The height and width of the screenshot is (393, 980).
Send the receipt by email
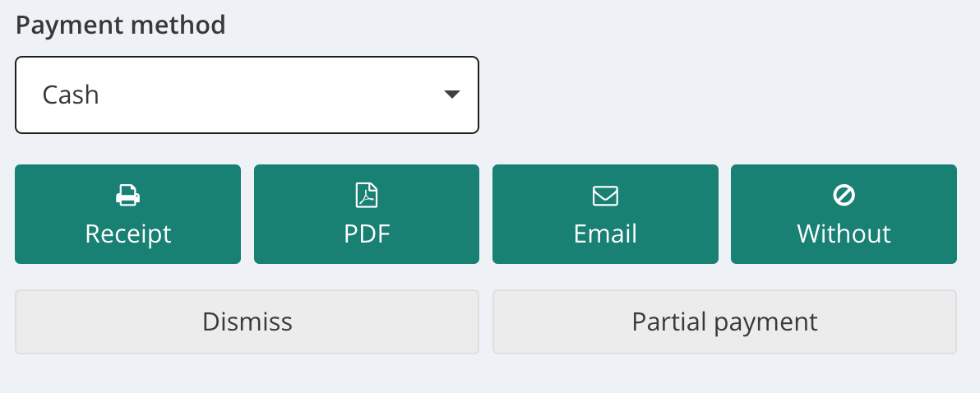point(605,215)
